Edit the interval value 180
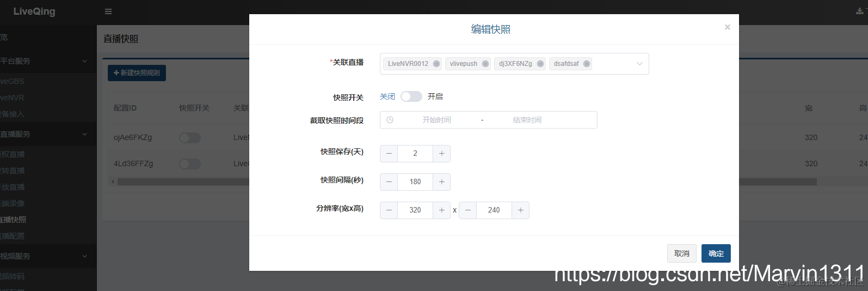The width and height of the screenshot is (868, 291). click(x=415, y=182)
